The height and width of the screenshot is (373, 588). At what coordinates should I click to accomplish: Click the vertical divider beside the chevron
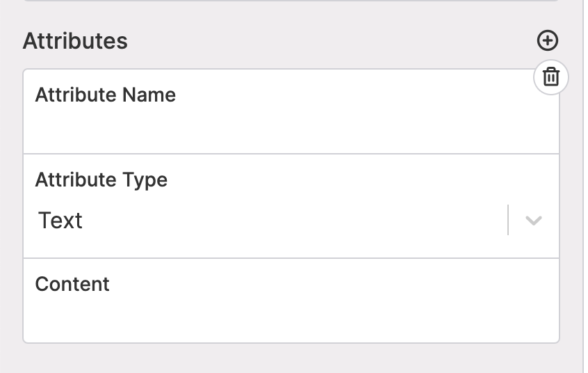pyautogui.click(x=508, y=220)
